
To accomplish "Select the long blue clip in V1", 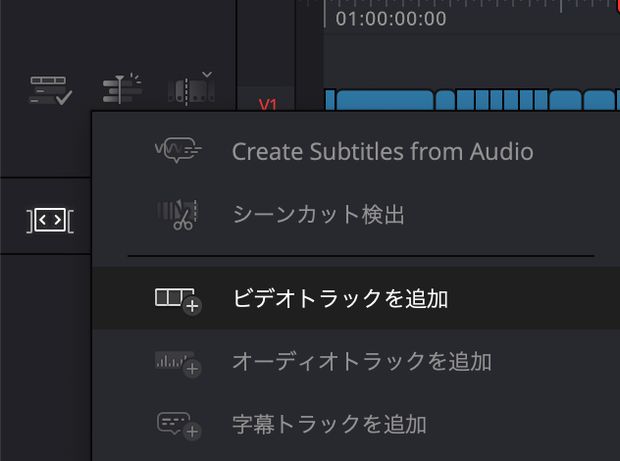I will pyautogui.click(x=385, y=100).
